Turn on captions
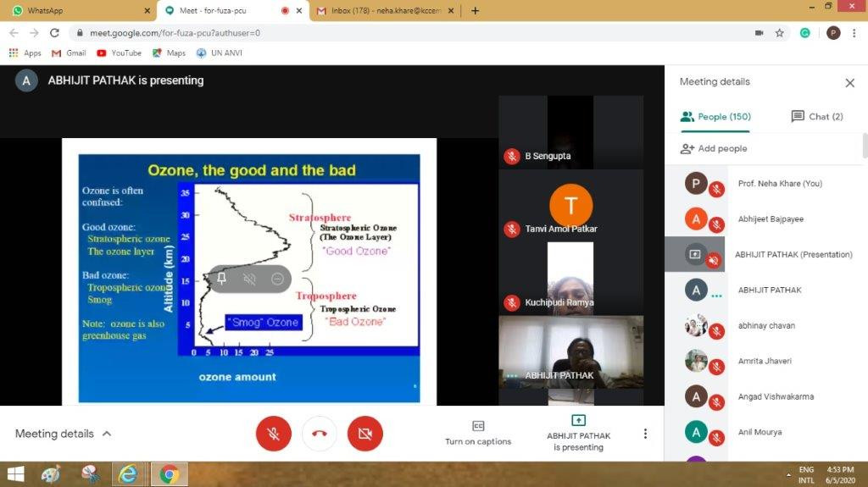This screenshot has height=487, width=868. (478, 433)
